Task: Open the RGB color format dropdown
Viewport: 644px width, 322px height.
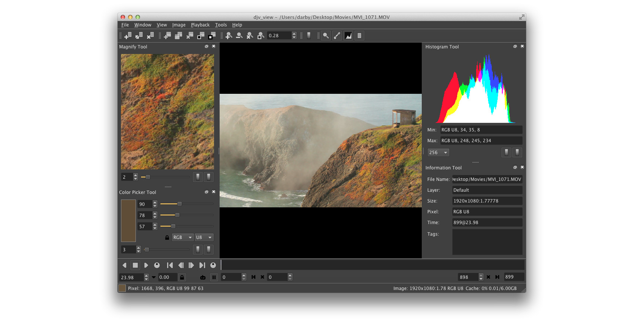Action: click(182, 237)
